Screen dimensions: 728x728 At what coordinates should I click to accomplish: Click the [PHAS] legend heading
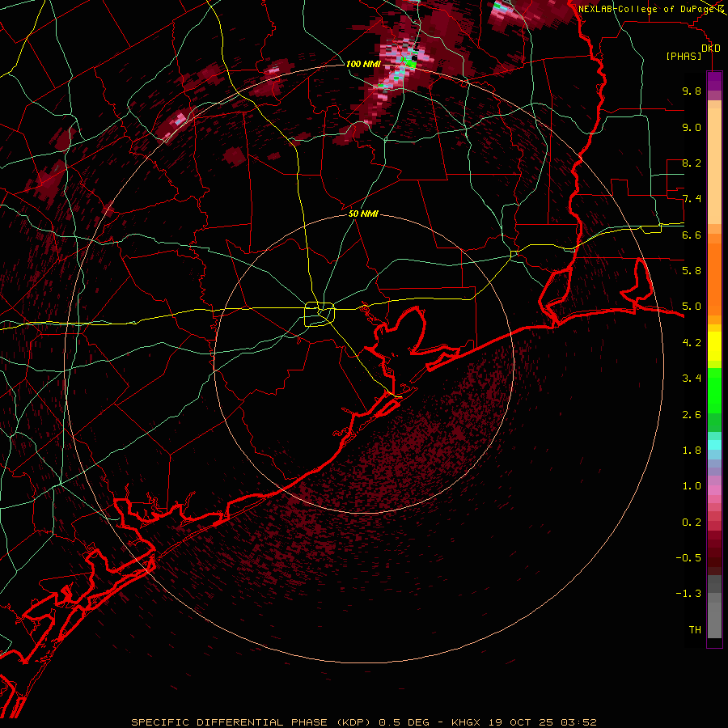[x=684, y=56]
